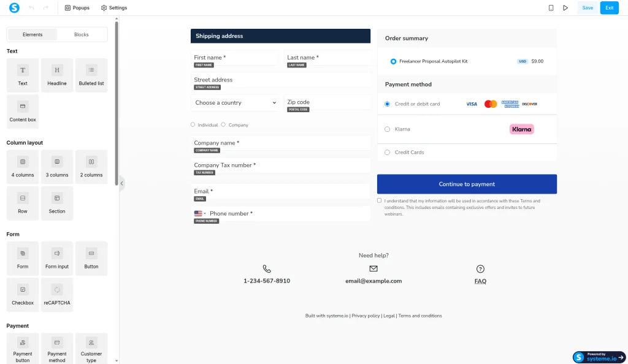Click the Continue to payment button
This screenshot has width=628, height=364.
pos(467,184)
